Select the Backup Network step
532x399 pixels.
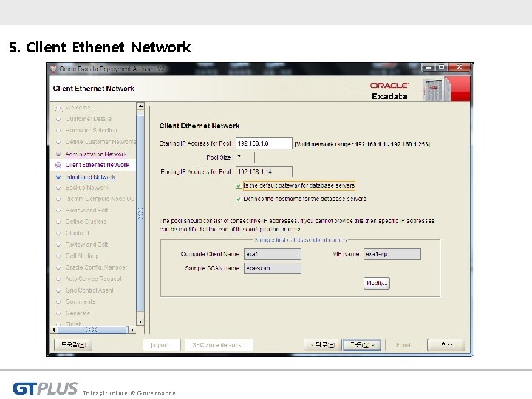[87, 188]
